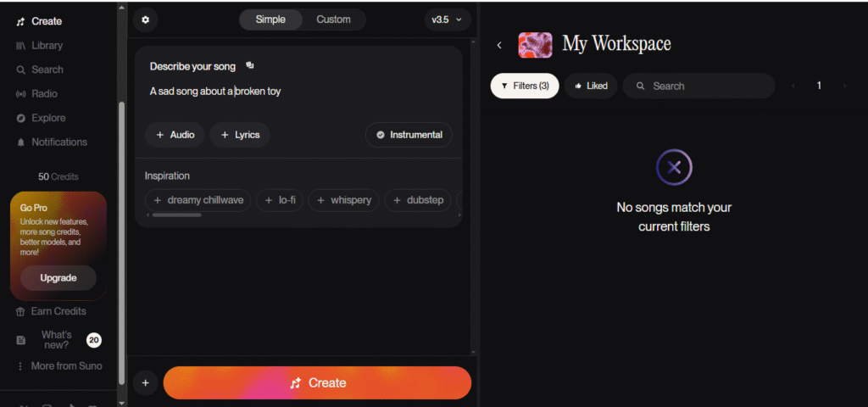Click the Upgrade button
Screen dimensions: 868x407
coord(58,278)
